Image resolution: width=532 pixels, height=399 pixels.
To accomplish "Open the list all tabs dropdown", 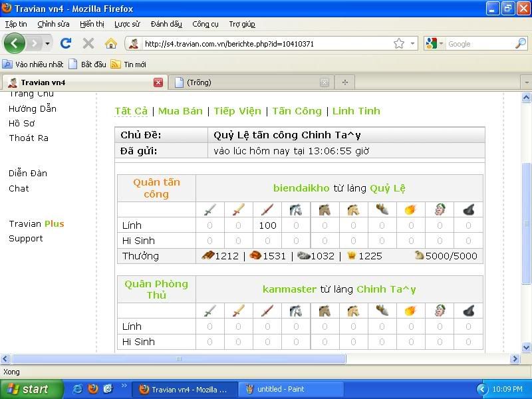I will (526, 82).
